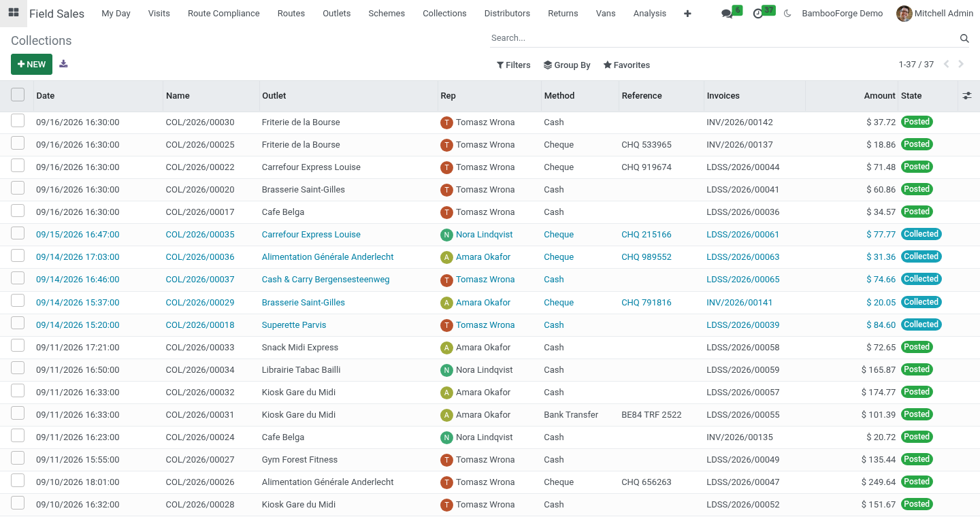This screenshot has width=980, height=517.
Task: Go to next page arrow
Action: point(961,65)
